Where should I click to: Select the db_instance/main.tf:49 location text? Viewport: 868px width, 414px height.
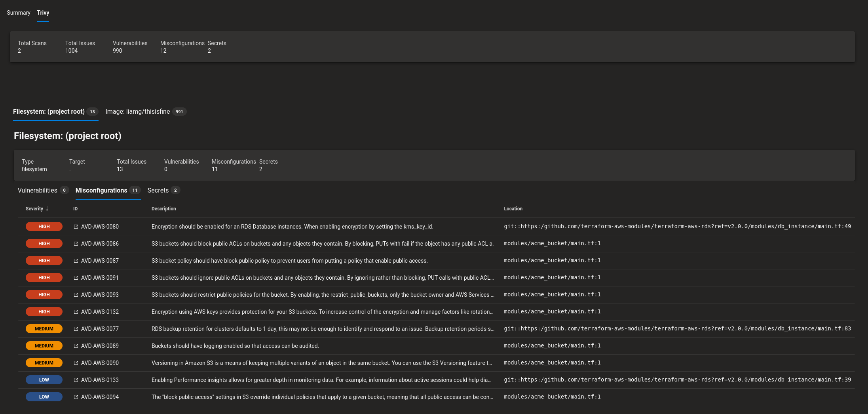click(677, 227)
